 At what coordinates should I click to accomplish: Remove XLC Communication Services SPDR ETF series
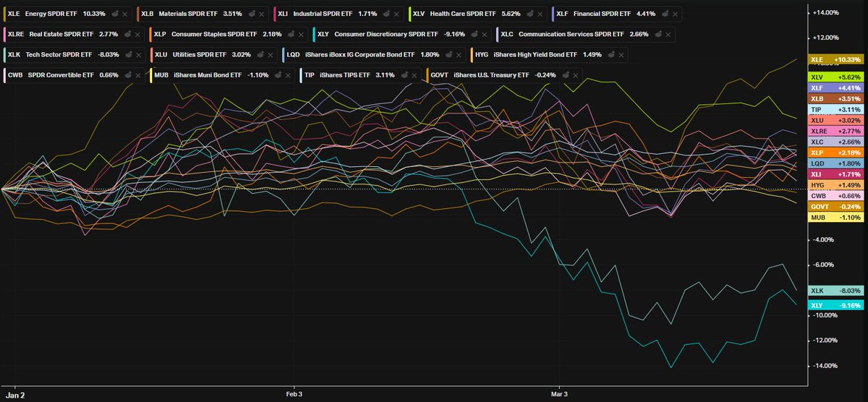pos(668,34)
